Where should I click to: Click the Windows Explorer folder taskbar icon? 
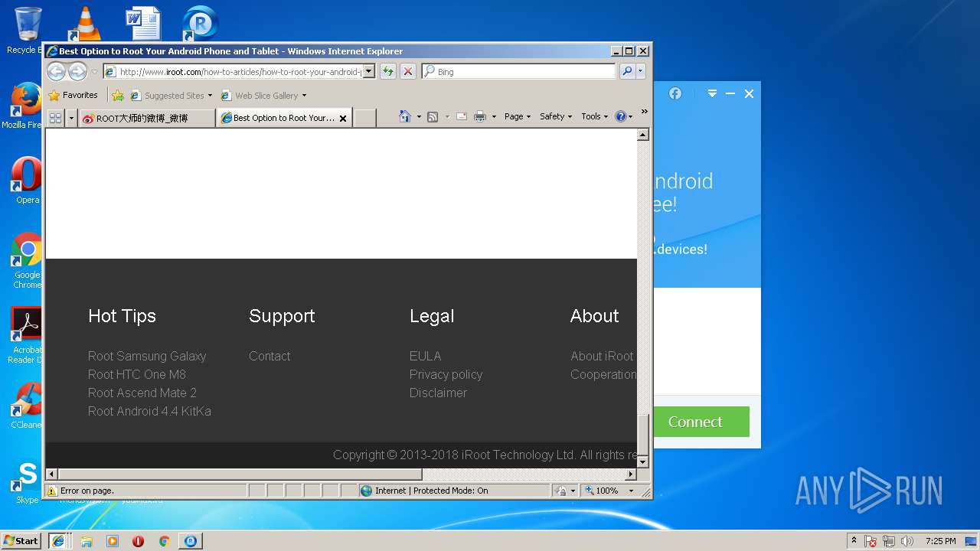point(86,541)
